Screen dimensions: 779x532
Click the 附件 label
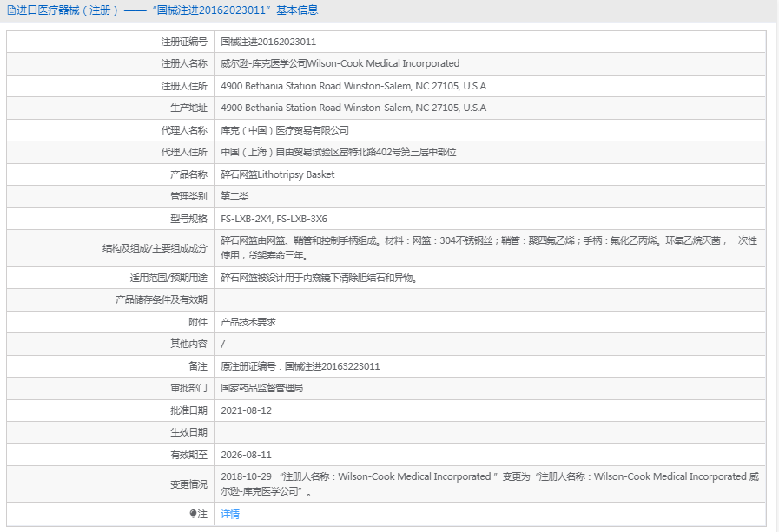(x=198, y=322)
